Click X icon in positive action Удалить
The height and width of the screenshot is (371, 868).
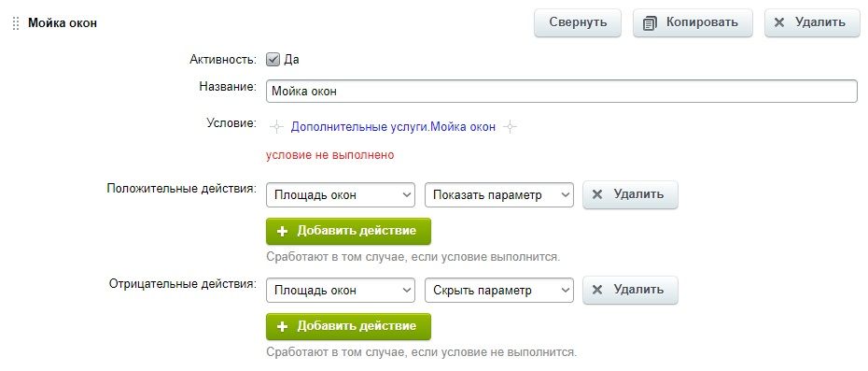coord(597,194)
